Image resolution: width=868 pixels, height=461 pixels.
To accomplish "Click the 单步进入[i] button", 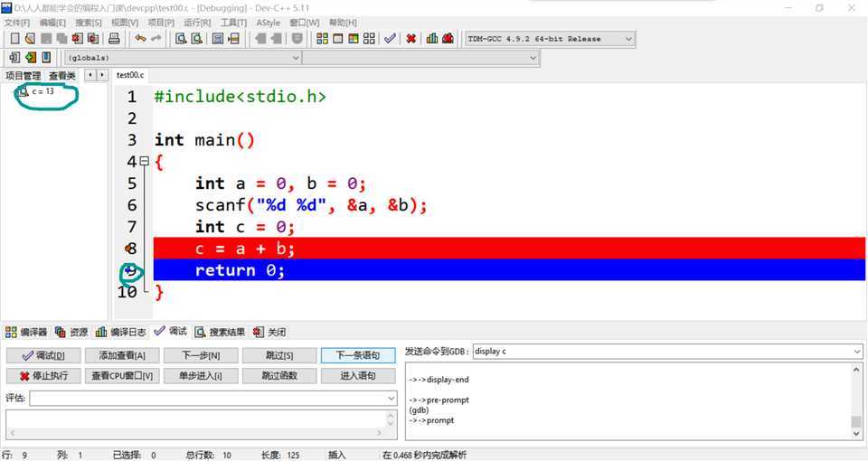I will [x=201, y=376].
